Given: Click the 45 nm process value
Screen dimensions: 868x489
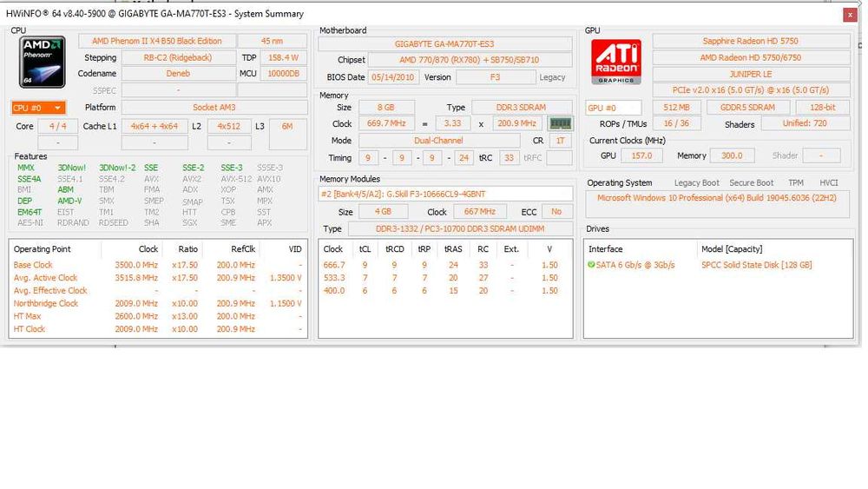Looking at the screenshot, I should 272,41.
